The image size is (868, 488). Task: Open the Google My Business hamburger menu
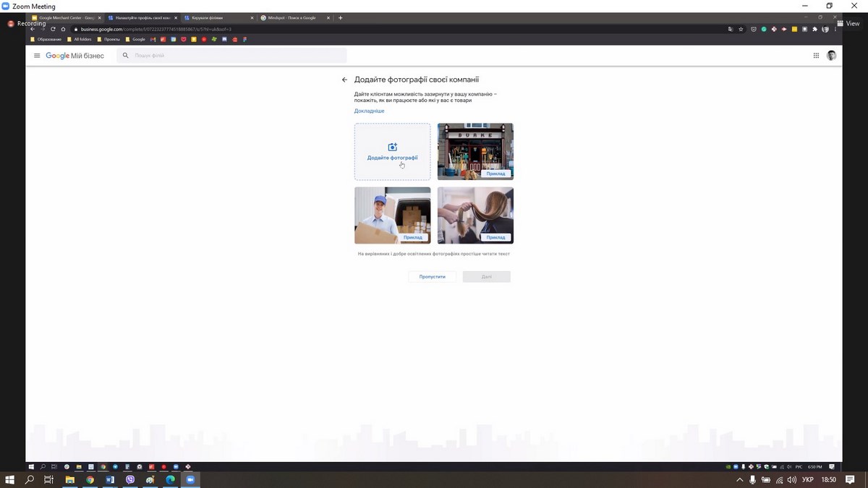(37, 56)
